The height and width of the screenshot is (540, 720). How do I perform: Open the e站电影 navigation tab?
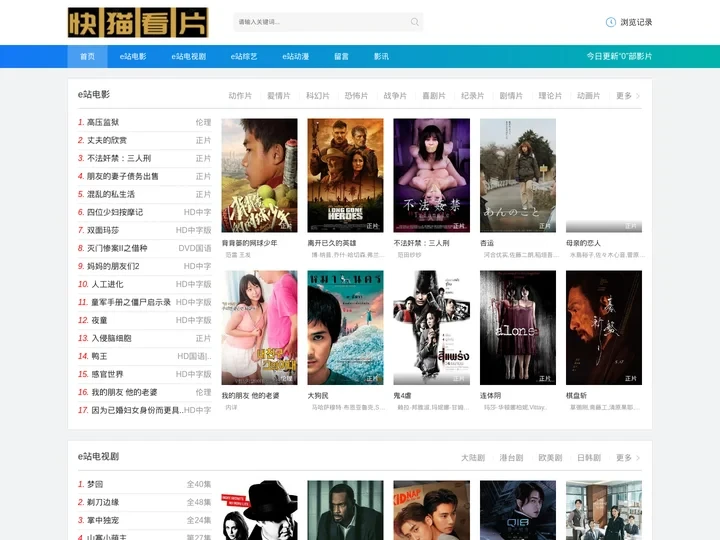133,56
